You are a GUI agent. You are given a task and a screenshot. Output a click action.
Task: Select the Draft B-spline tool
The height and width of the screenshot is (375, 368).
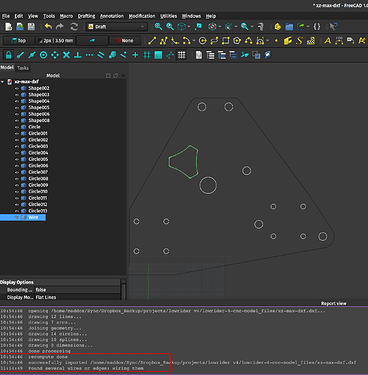249,41
